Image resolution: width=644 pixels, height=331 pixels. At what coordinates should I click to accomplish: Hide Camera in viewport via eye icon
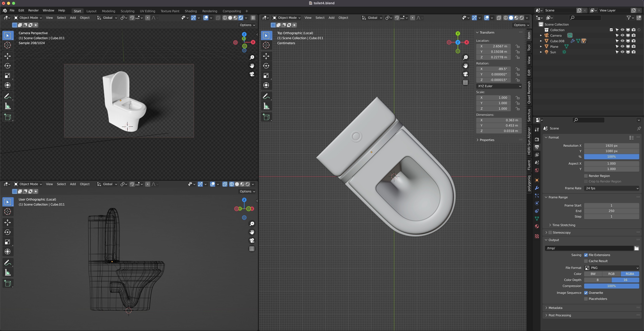coord(622,35)
